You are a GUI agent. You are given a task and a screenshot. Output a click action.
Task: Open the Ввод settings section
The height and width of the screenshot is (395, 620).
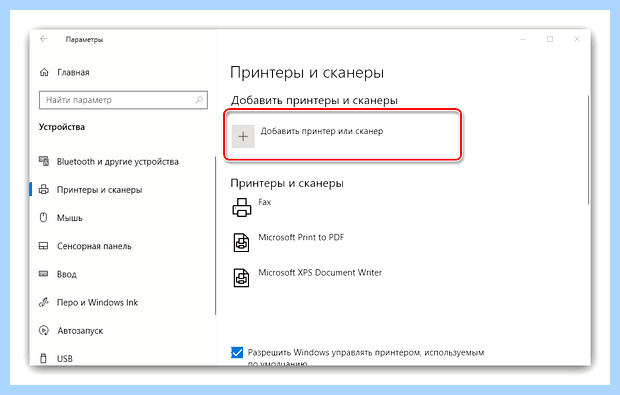[x=67, y=274]
